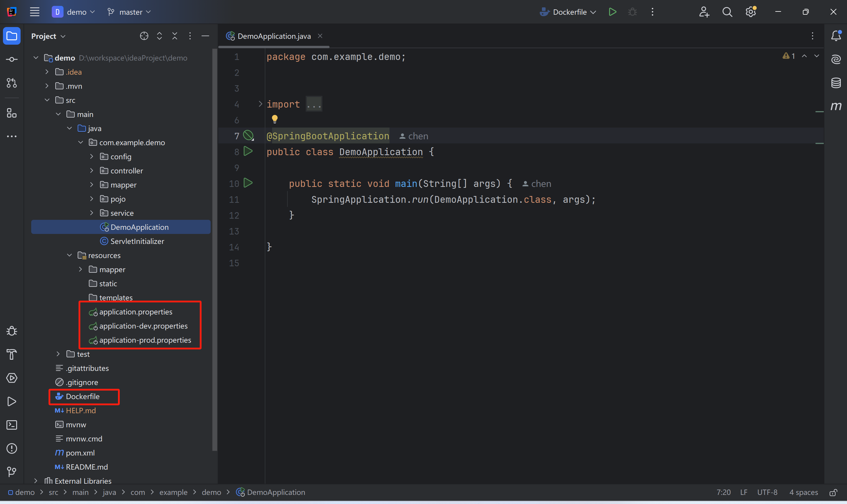Click the Run Dockerfile green play button
847x504 pixels.
coord(613,12)
